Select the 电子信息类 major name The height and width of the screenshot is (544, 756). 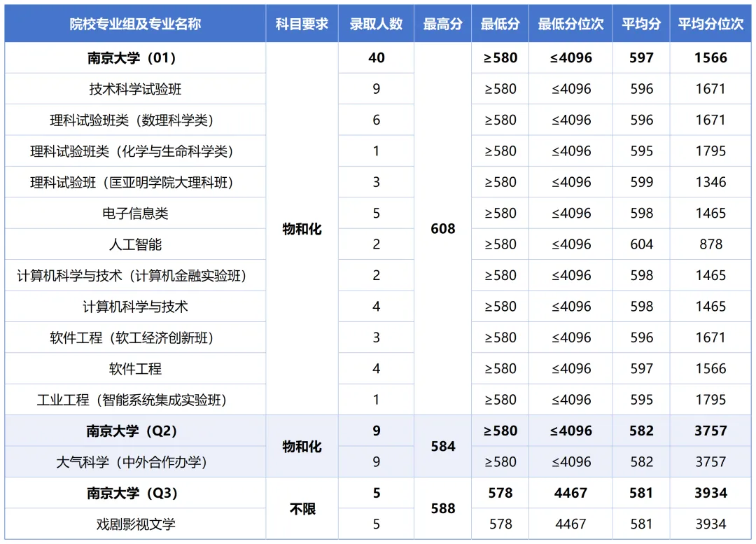click(135, 213)
